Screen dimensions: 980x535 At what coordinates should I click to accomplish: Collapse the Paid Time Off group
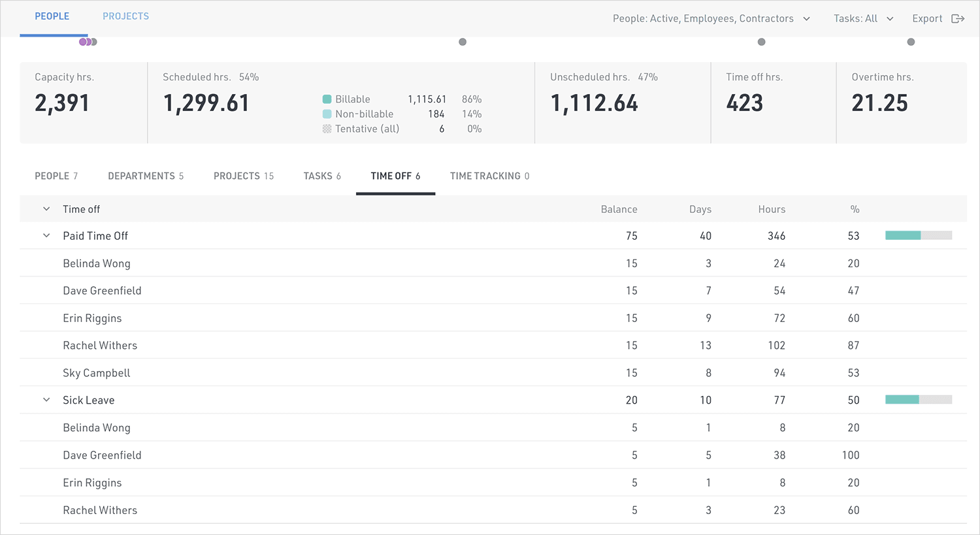pos(46,236)
